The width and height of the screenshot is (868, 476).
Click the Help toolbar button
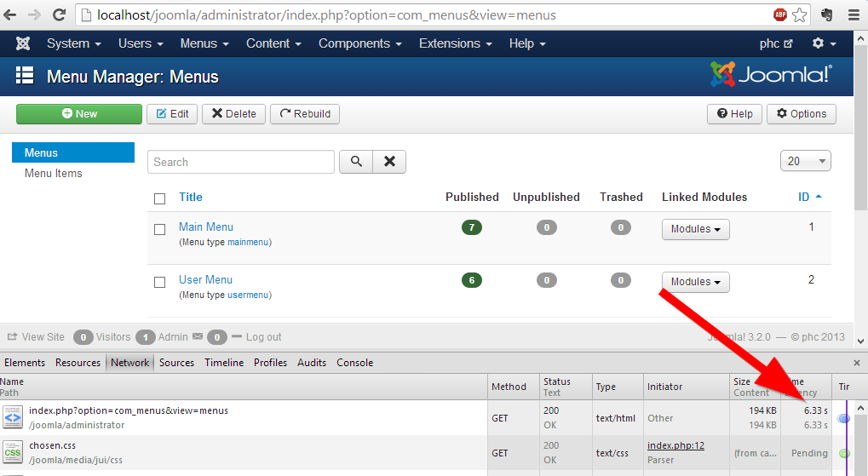(x=734, y=114)
